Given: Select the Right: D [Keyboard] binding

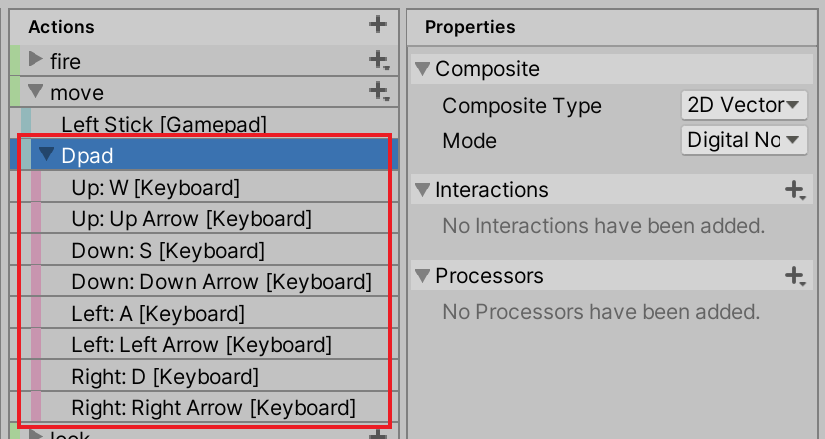Looking at the screenshot, I should click(x=165, y=377).
